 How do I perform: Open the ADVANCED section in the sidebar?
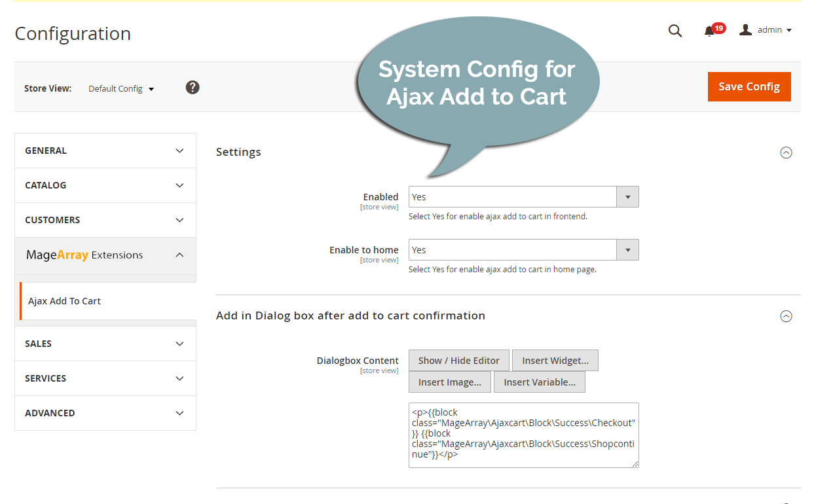105,413
